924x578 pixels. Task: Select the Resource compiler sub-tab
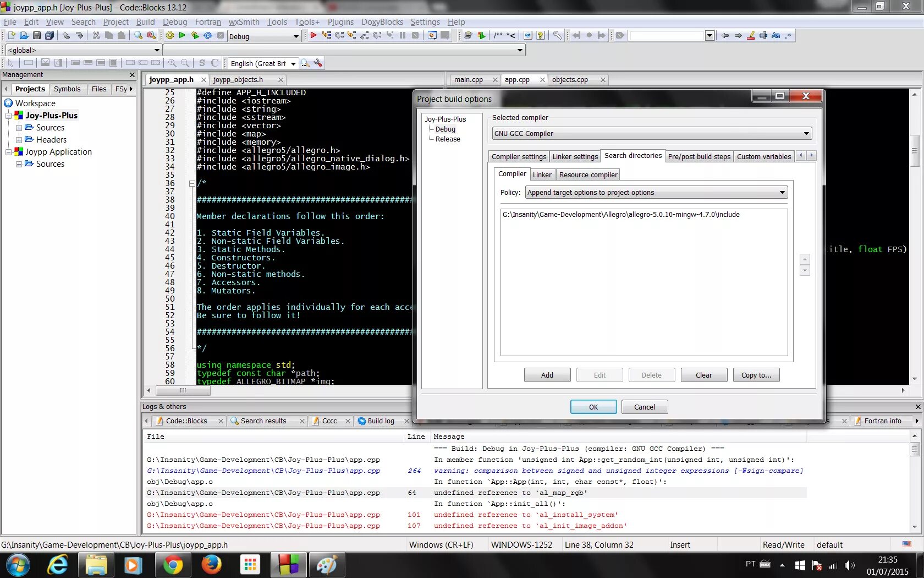click(588, 175)
